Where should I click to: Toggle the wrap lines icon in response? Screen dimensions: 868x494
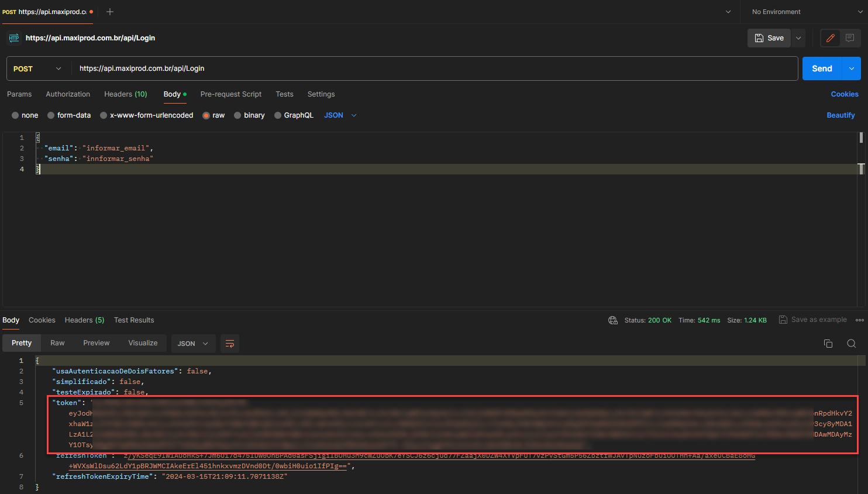230,344
